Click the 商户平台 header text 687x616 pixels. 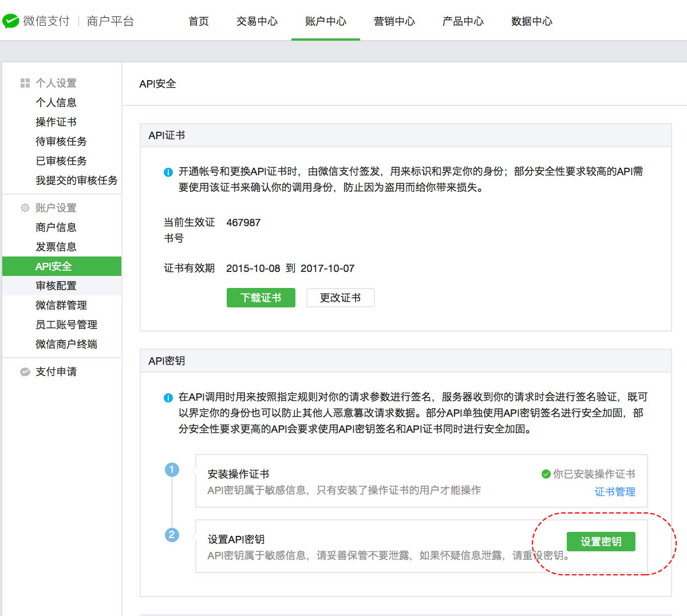[110, 21]
